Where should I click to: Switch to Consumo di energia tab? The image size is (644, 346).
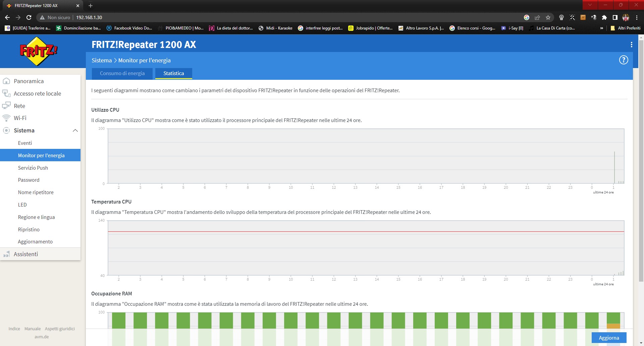tap(122, 73)
